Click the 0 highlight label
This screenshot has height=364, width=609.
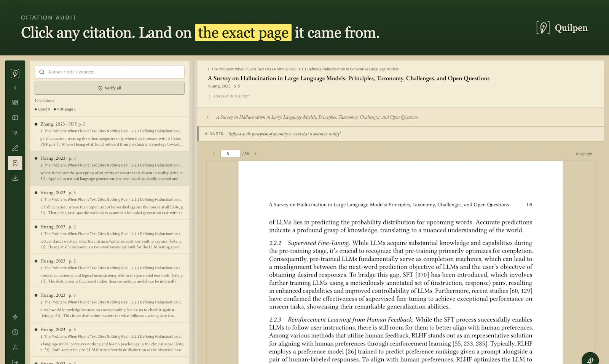[x=584, y=154]
